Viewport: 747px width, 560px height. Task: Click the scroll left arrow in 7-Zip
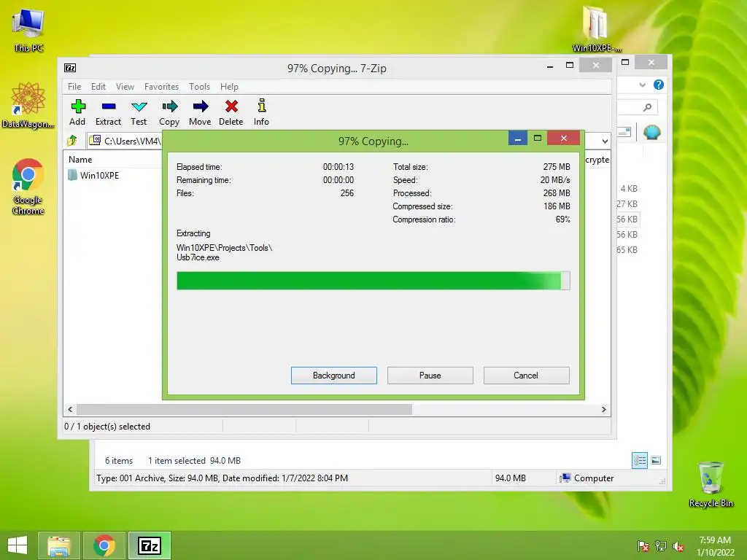(70, 410)
